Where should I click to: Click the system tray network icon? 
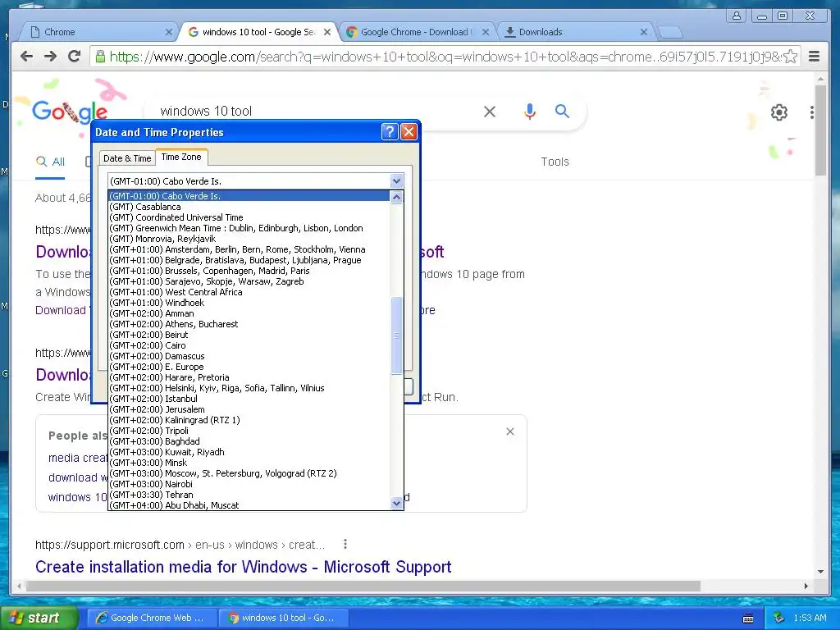pyautogui.click(x=778, y=618)
